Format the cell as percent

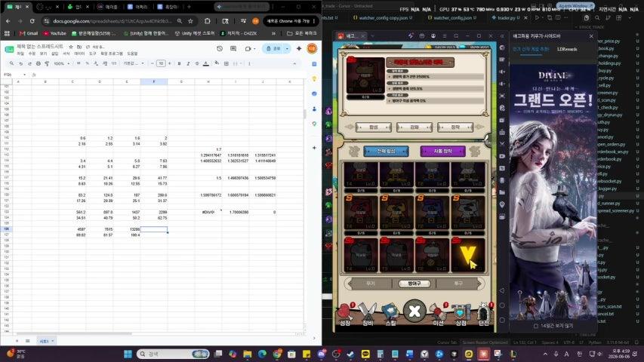coord(87,63)
